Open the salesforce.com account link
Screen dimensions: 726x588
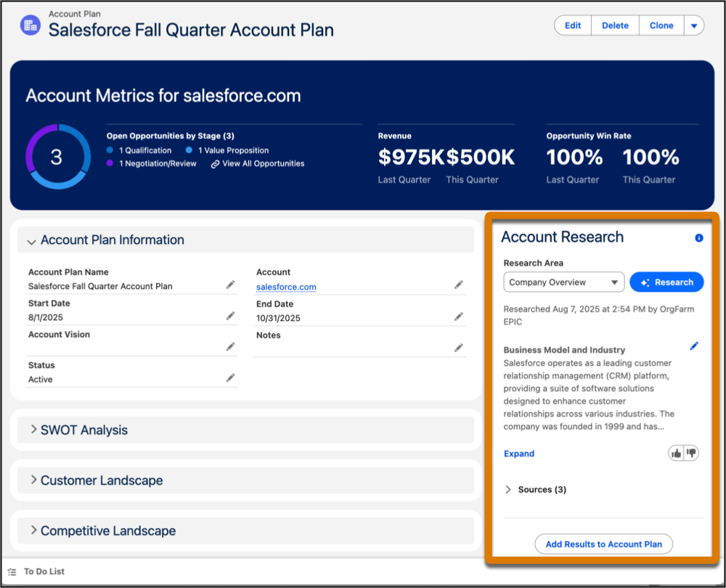click(x=285, y=287)
